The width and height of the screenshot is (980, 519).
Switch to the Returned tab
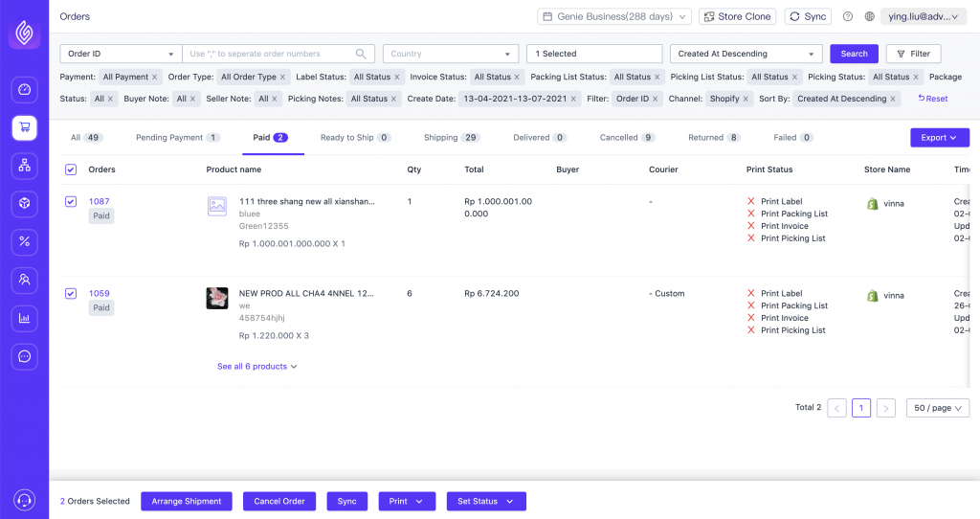[714, 138]
